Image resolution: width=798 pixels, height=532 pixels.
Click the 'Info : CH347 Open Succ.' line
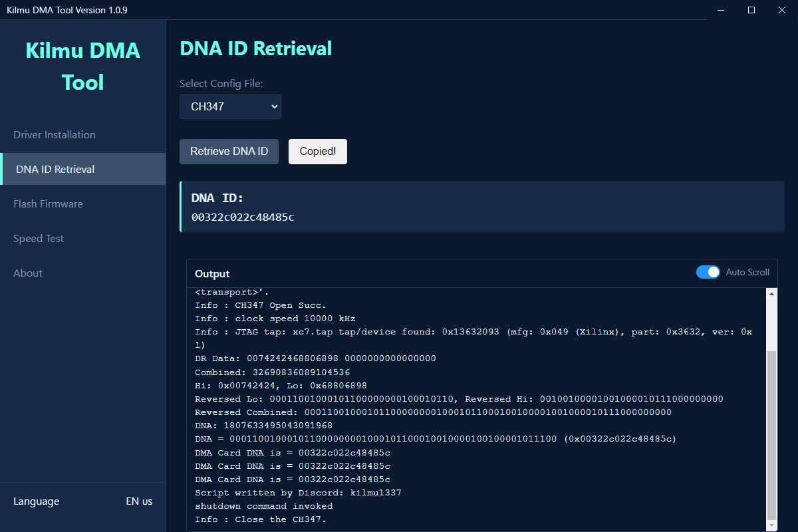[261, 305]
